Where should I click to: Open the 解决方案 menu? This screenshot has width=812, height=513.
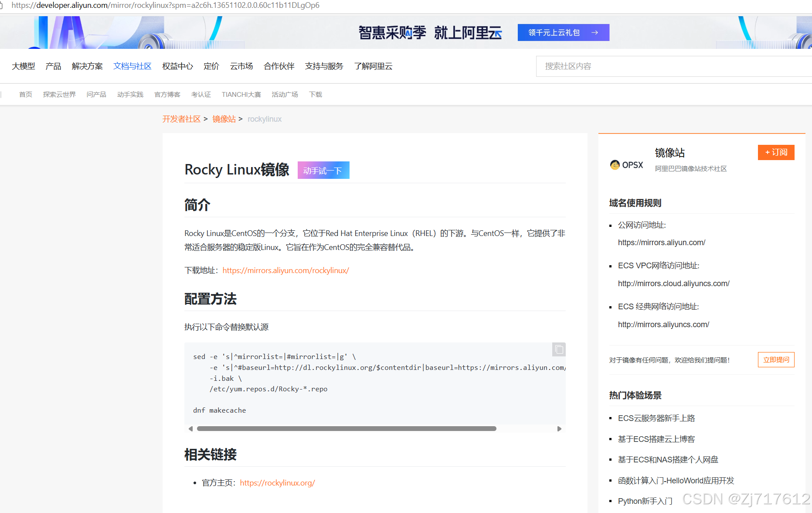87,66
